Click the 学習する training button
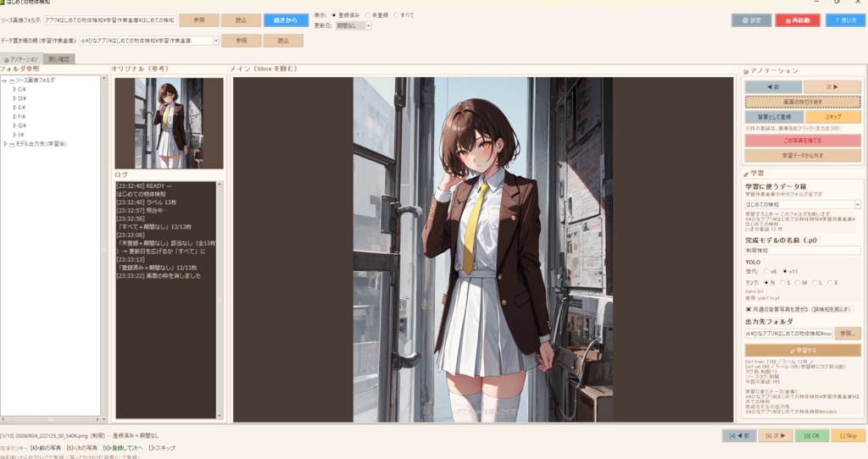 coord(803,350)
